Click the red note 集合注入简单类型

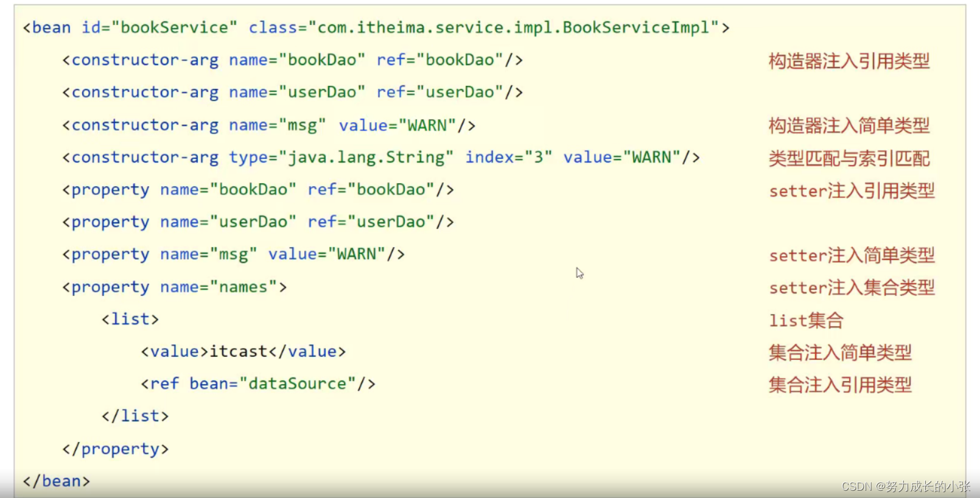[840, 353]
